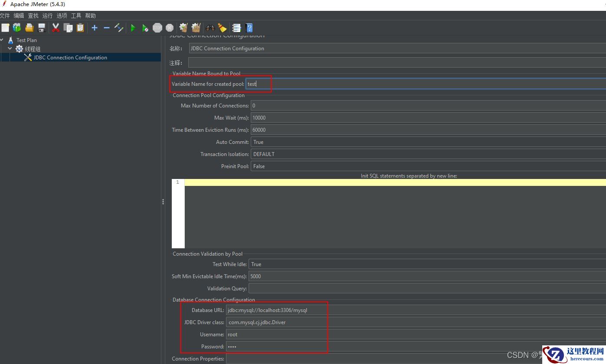
Task: Open Help with the question mark icon
Action: [x=249, y=28]
